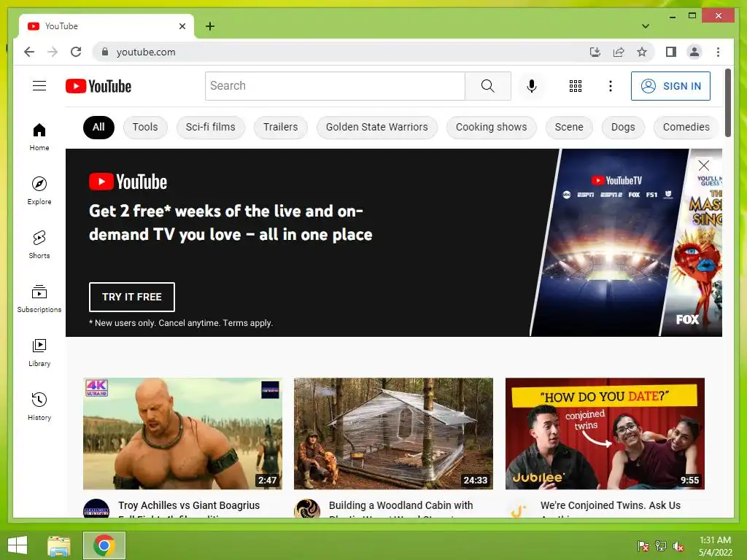This screenshot has height=560, width=747.
Task: Open channel avatar beside Troy Achilles video
Action: [96, 508]
